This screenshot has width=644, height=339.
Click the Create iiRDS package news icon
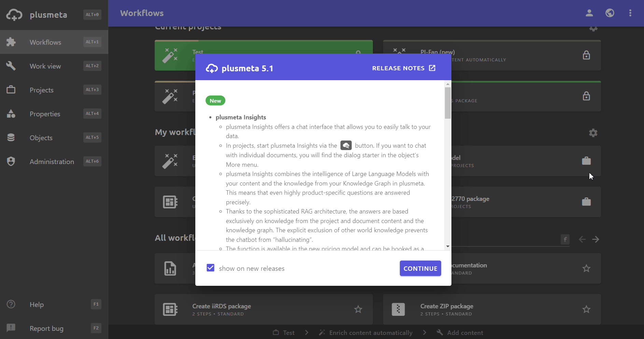tap(170, 309)
